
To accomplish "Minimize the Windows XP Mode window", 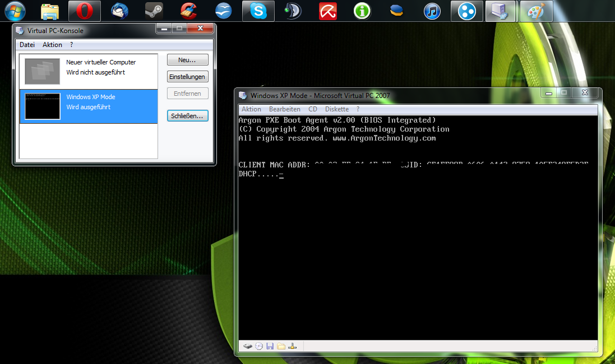I will [x=549, y=93].
